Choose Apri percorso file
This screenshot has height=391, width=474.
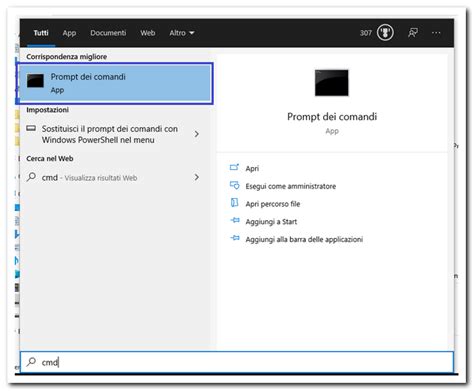coord(273,204)
